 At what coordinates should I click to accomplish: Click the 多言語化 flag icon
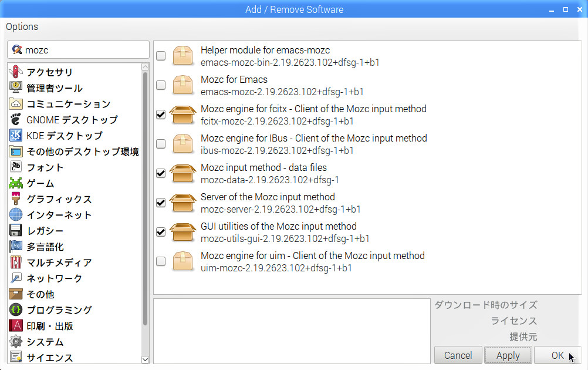coord(16,246)
